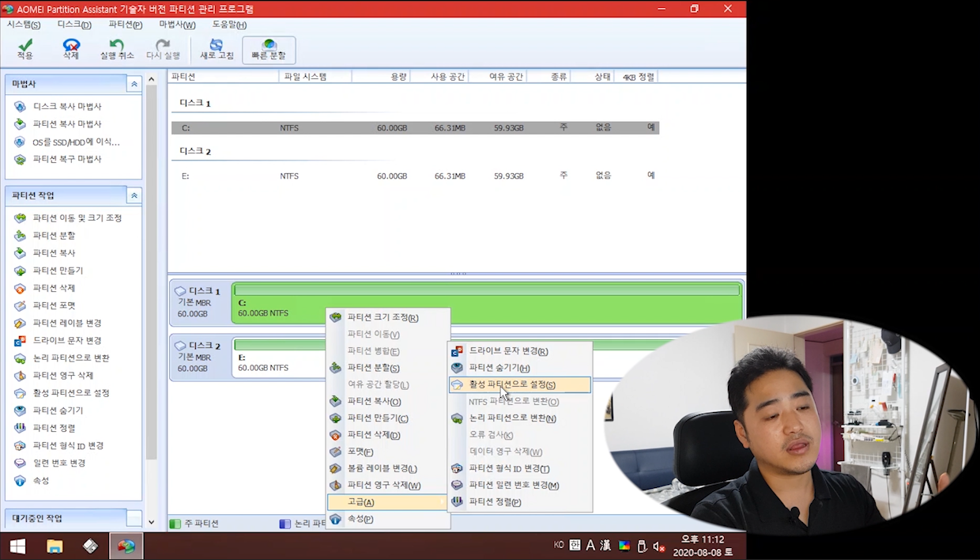Select the C: partition row in list
Viewport: 980px width, 560px height.
tap(415, 127)
